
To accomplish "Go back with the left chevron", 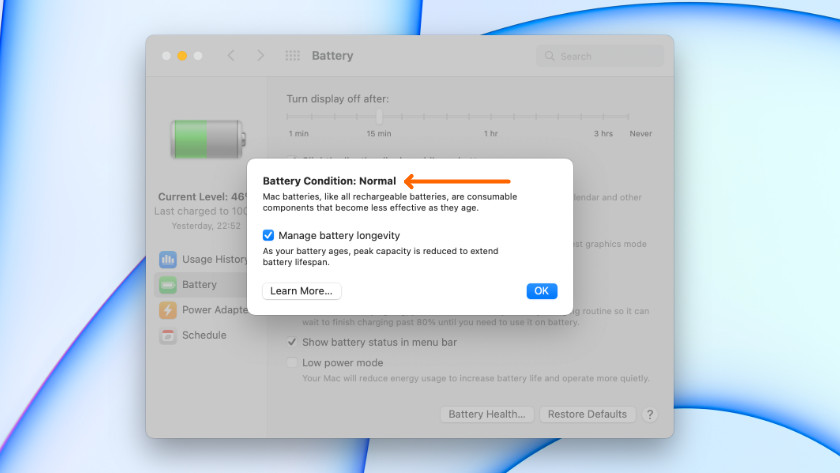I will 231,56.
